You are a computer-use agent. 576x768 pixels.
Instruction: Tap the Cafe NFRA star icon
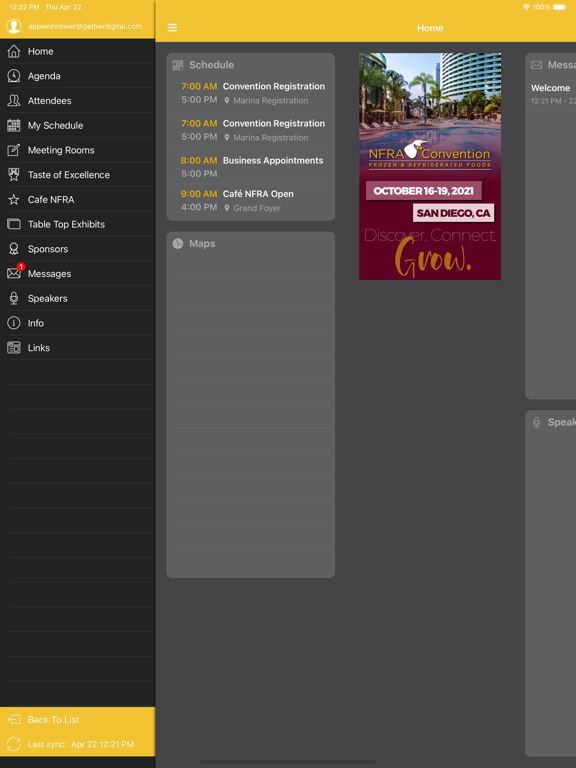tap(14, 199)
